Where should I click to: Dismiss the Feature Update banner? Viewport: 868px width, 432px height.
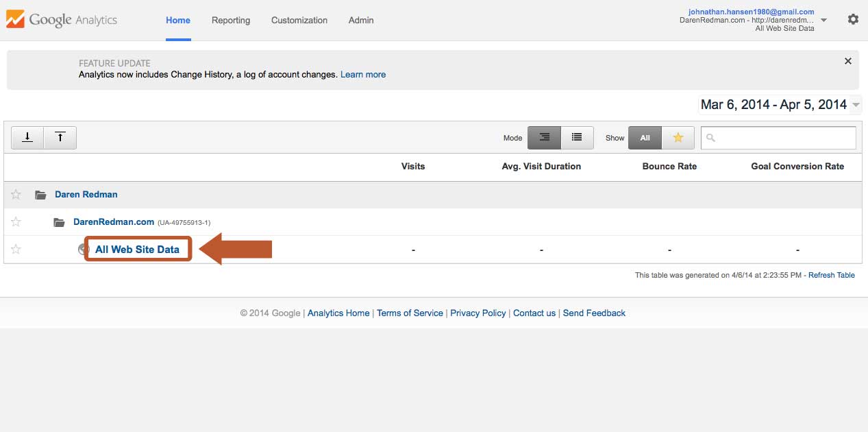coord(848,61)
